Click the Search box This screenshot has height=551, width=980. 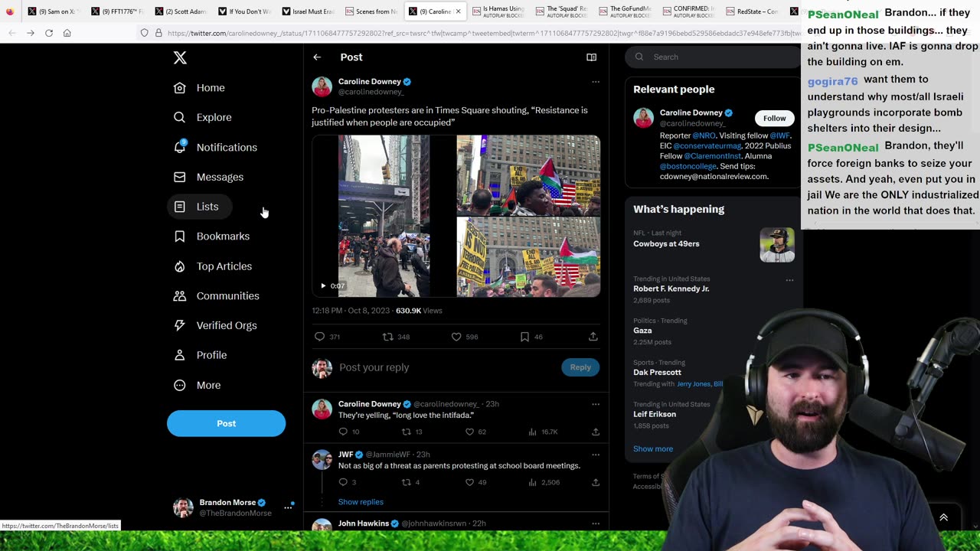tap(714, 57)
